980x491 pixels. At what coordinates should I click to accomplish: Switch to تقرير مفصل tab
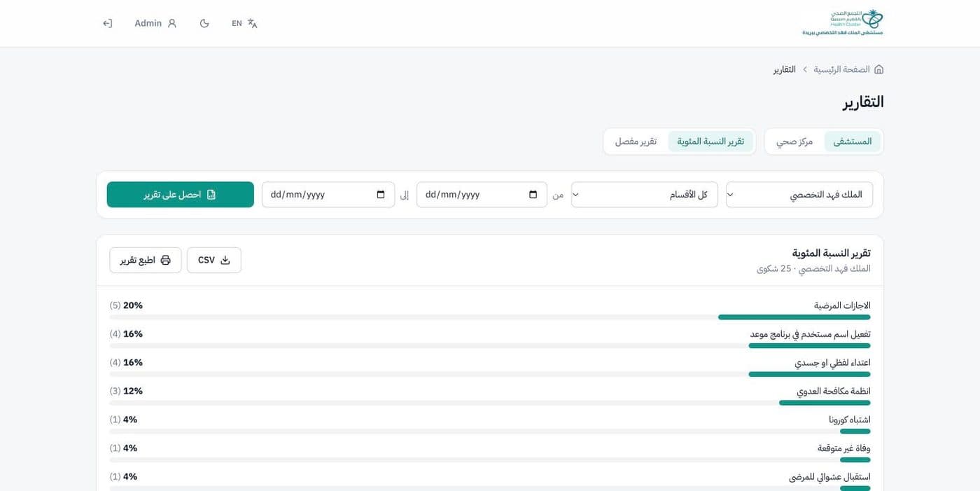(x=636, y=141)
